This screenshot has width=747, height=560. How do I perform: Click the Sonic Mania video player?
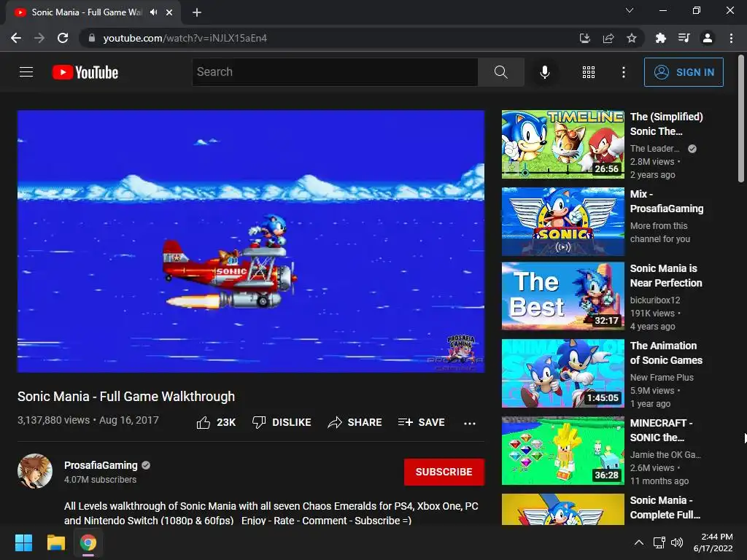click(251, 241)
